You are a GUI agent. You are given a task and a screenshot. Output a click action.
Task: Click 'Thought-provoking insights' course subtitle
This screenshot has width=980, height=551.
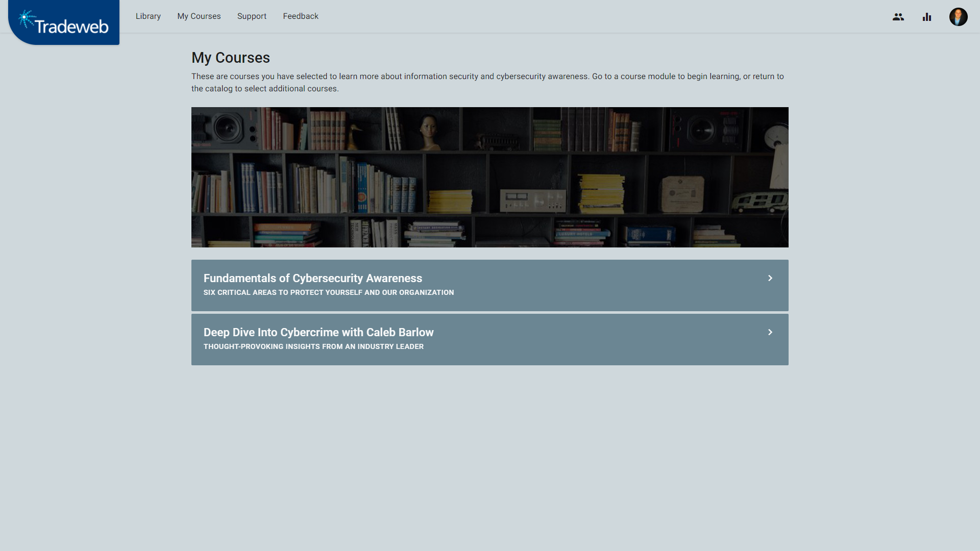click(x=313, y=346)
